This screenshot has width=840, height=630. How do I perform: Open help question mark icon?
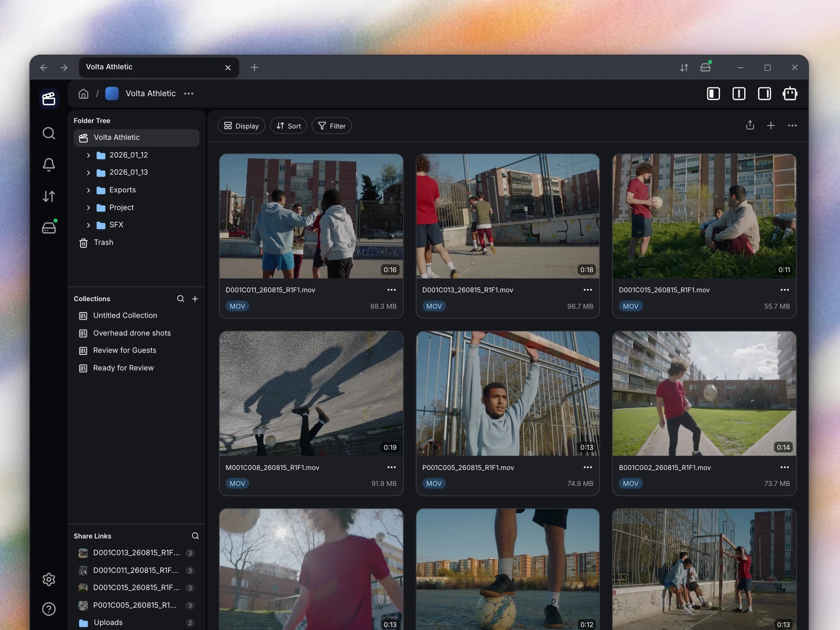click(x=49, y=609)
